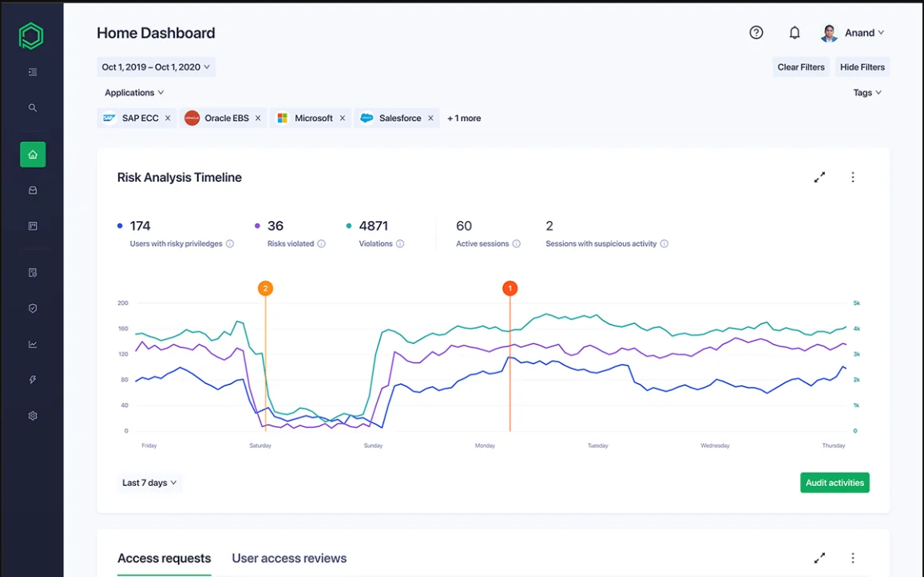Remove the Oracle EBS filter chip

(258, 118)
